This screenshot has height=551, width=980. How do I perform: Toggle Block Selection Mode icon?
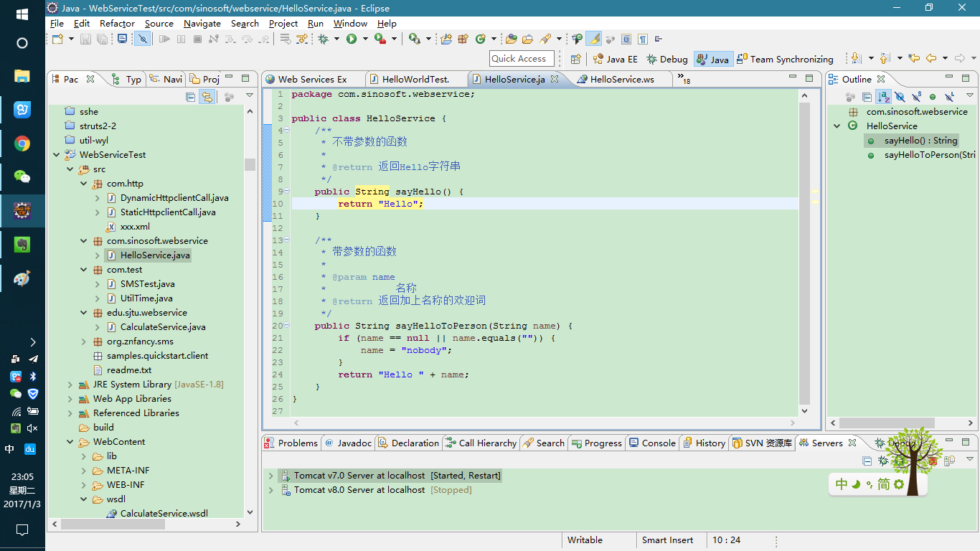(626, 39)
